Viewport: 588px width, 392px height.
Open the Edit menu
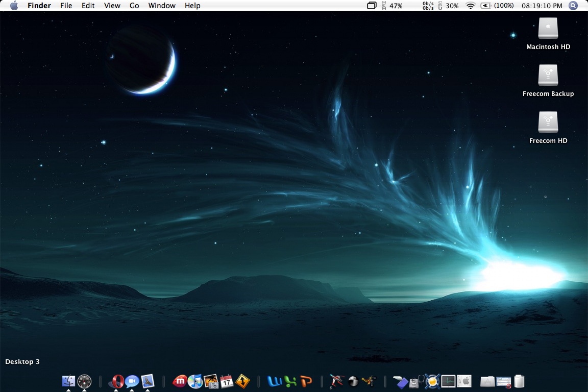coord(88,6)
